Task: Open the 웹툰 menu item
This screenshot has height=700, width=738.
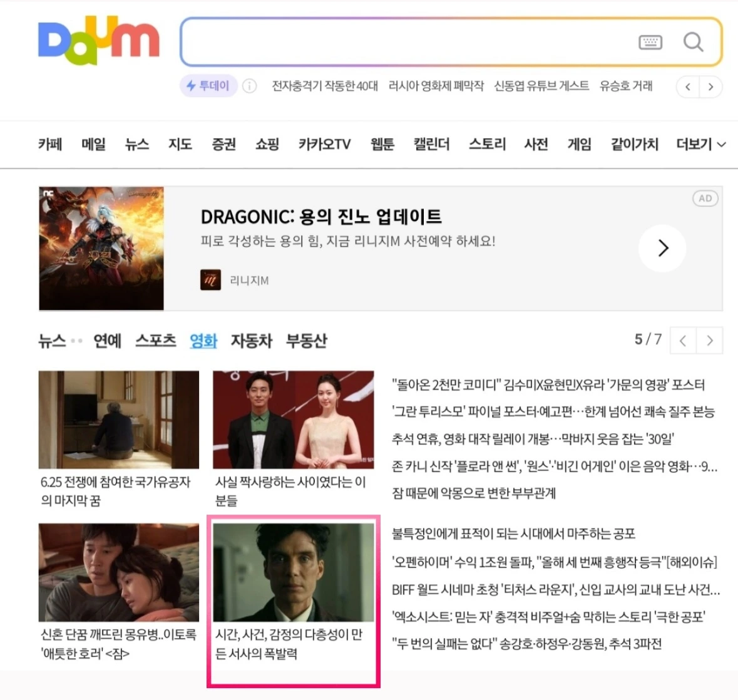Action: [x=382, y=144]
